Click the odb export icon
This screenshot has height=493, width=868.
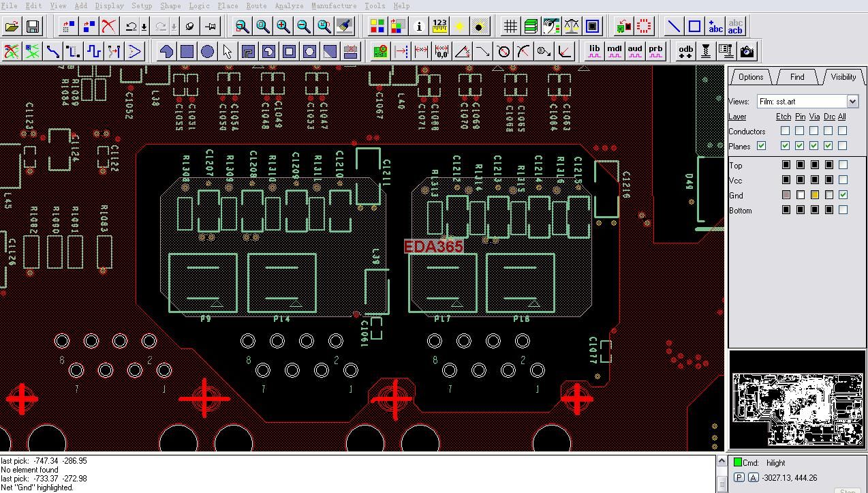(685, 51)
